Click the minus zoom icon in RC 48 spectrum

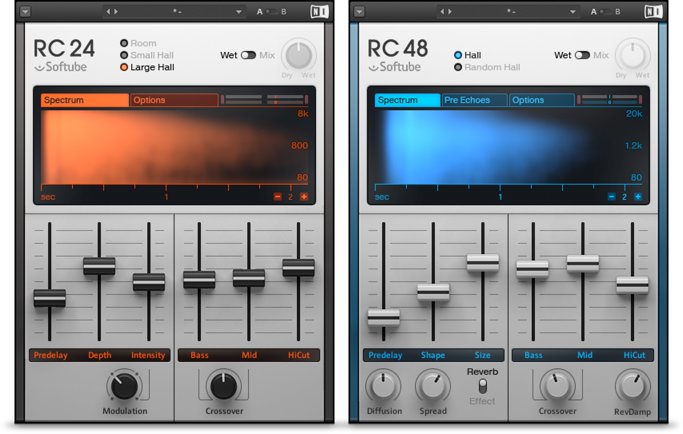(611, 197)
